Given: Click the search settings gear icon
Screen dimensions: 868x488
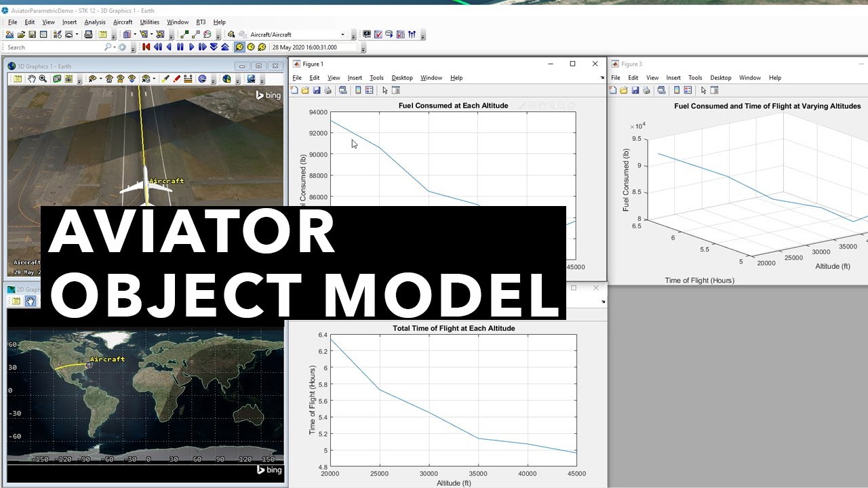Looking at the screenshot, I should pyautogui.click(x=122, y=47).
